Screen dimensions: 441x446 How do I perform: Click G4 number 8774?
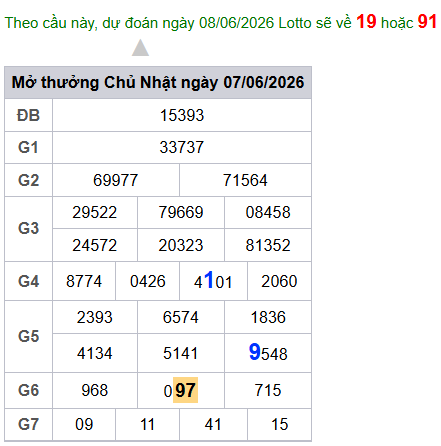point(84,281)
